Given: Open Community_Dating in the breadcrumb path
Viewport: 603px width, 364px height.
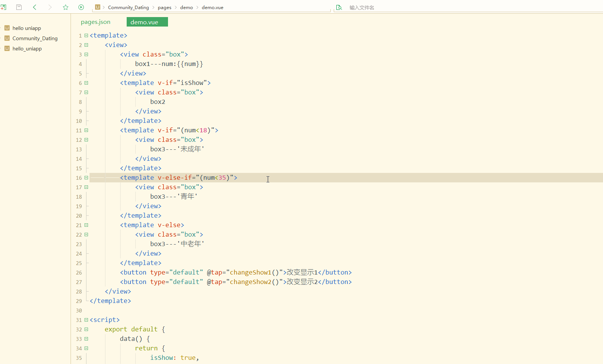Looking at the screenshot, I should click(128, 8).
